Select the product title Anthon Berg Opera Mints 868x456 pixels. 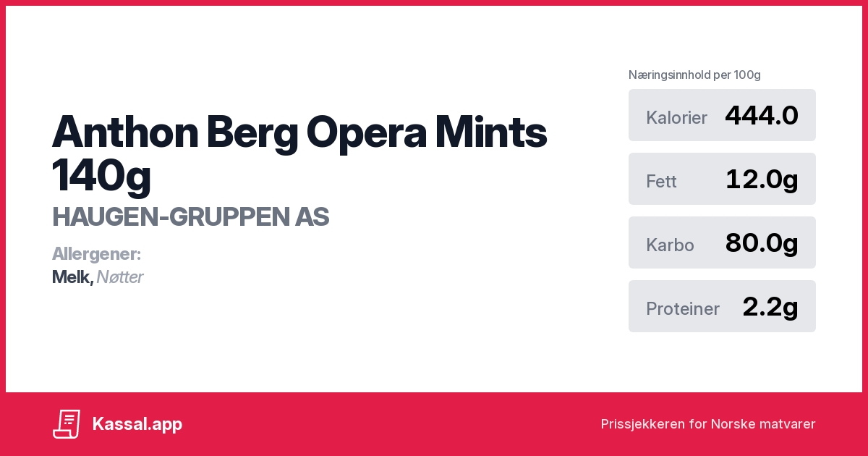(299, 132)
